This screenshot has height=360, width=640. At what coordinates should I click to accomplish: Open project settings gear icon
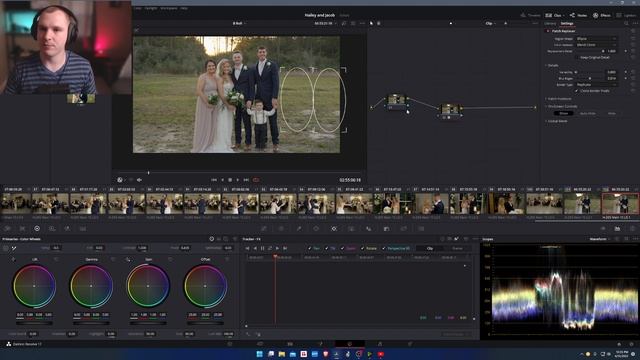[632, 344]
